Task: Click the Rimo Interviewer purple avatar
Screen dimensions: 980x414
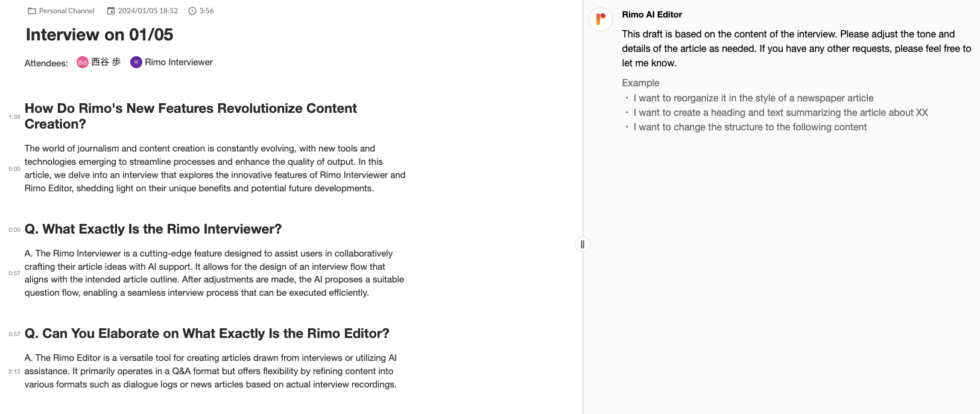Action: click(x=136, y=62)
